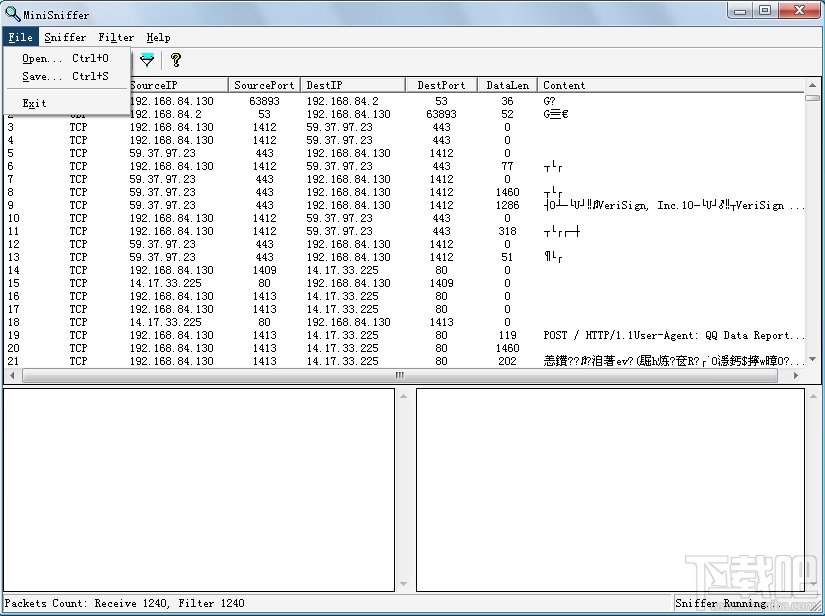Click DataLen value 1286
The image size is (825, 616).
click(507, 205)
